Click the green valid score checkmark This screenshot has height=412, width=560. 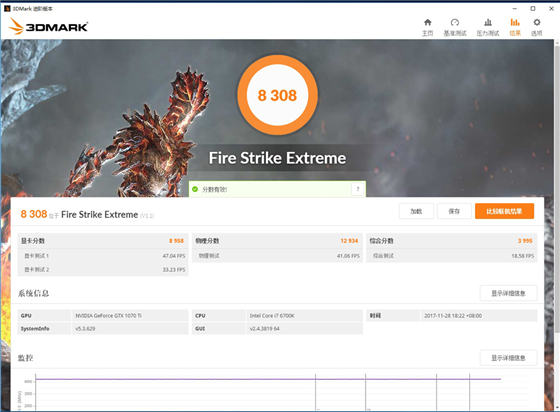[x=195, y=189]
